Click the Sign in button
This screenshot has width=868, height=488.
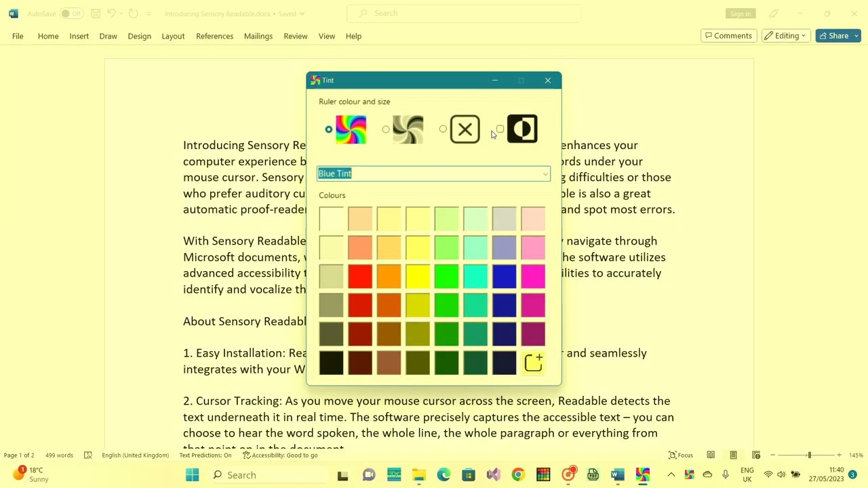741,14
